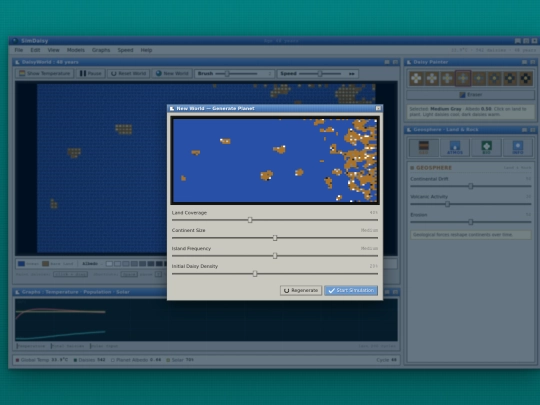Switch to the GEO panel tab

coord(424,147)
